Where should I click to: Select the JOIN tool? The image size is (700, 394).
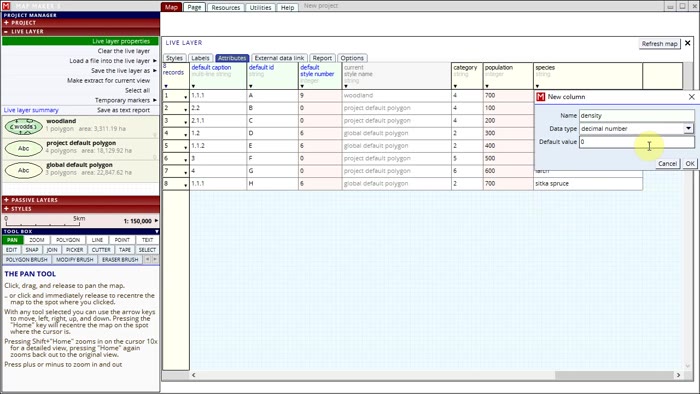pyautogui.click(x=52, y=250)
